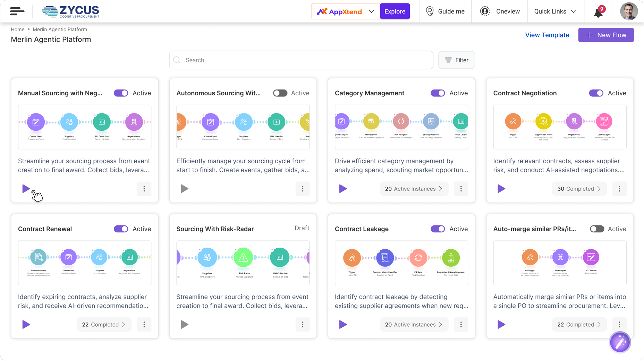Run the Contract Leakage flow

pos(343,325)
